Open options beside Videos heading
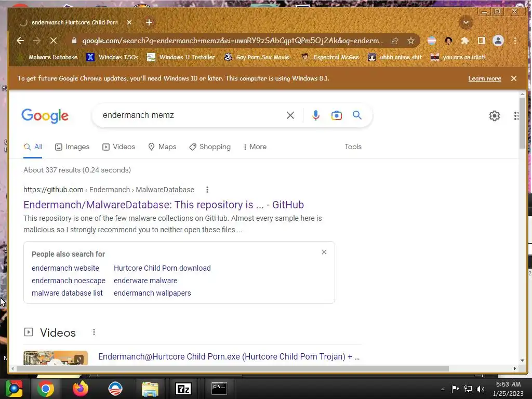Viewport: 532px width, 399px height. pyautogui.click(x=94, y=332)
